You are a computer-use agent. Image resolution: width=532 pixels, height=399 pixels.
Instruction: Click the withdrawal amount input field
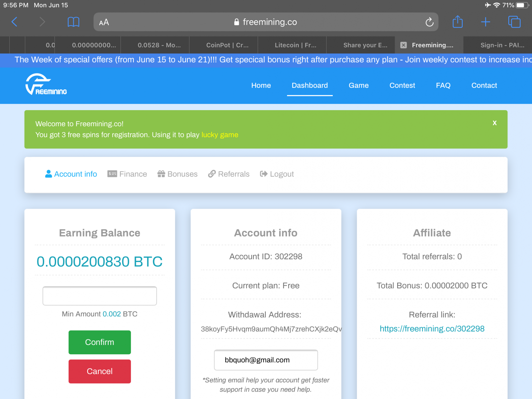(100, 296)
